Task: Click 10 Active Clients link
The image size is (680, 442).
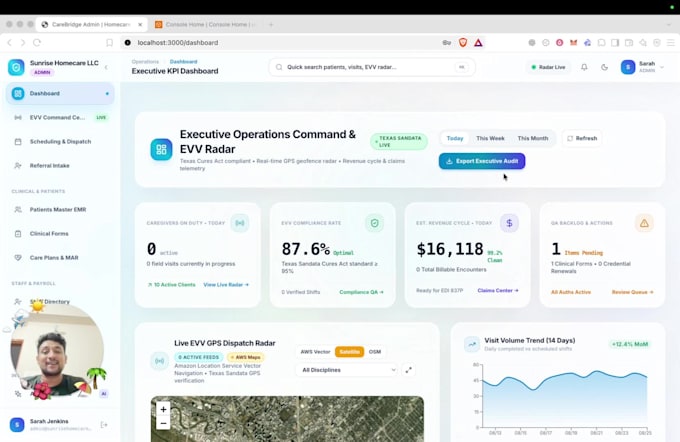Action: (x=172, y=285)
